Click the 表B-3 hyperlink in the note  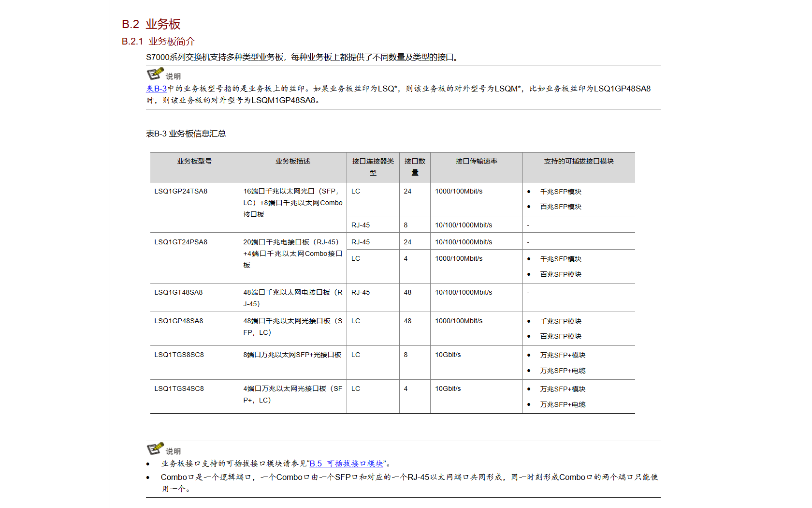156,89
